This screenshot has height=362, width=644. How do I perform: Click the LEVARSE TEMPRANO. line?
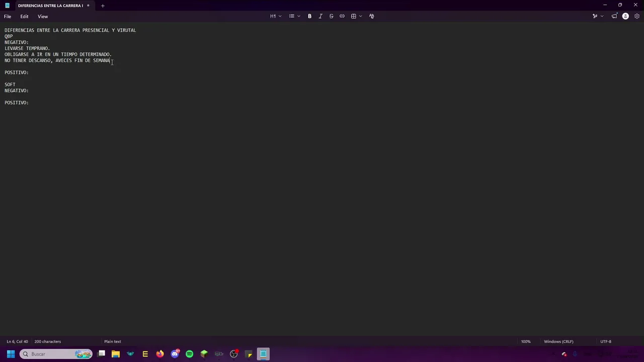27,48
